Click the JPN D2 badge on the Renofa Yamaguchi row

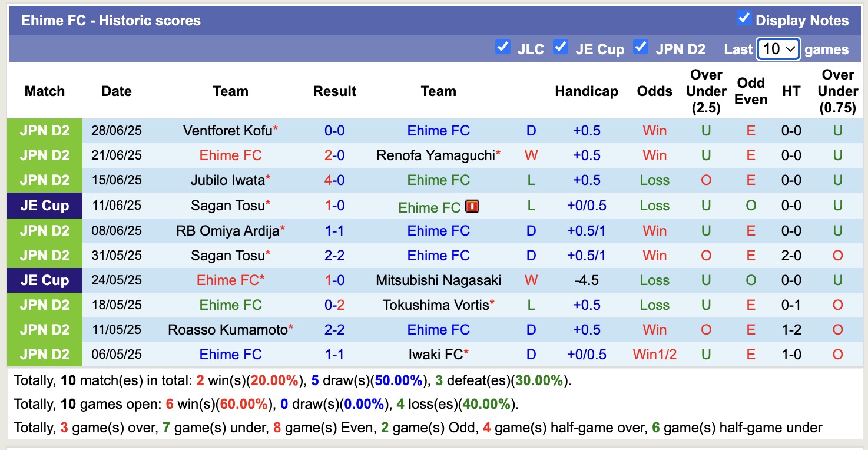44,155
